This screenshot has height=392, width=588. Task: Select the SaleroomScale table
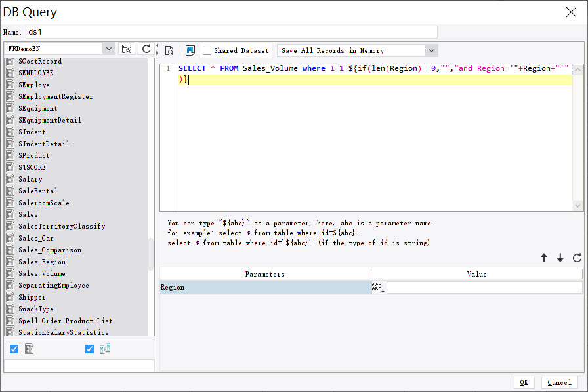pyautogui.click(x=44, y=203)
